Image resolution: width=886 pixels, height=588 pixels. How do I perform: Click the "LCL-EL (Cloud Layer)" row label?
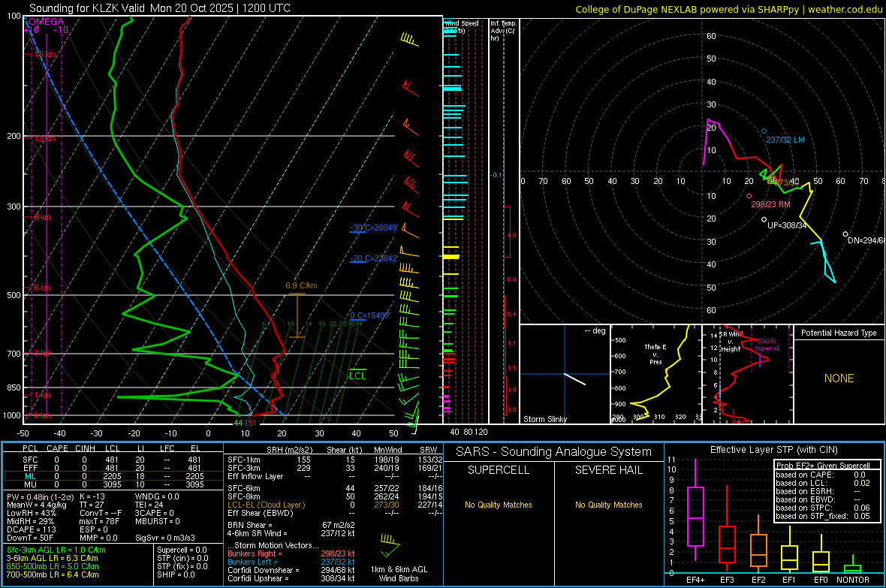266,505
